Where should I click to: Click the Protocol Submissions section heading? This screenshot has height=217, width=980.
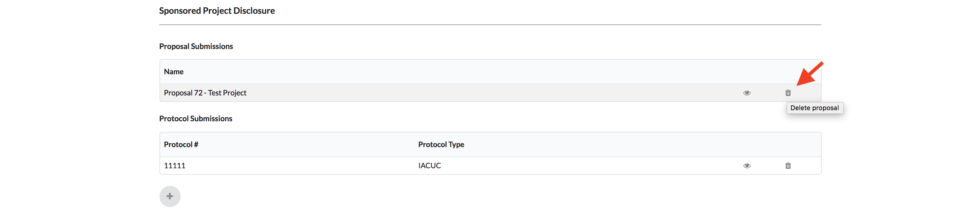click(x=196, y=119)
